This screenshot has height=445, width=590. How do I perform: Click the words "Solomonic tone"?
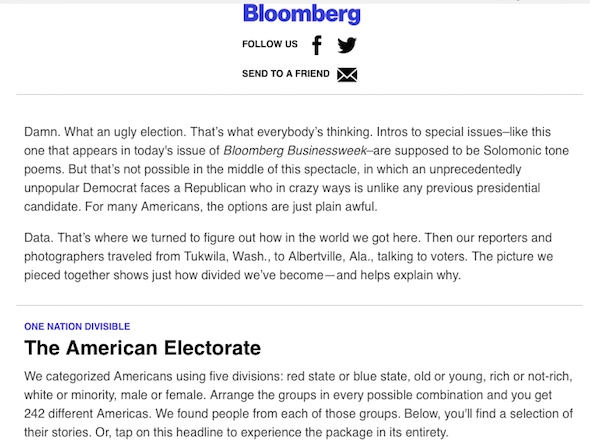(526, 150)
